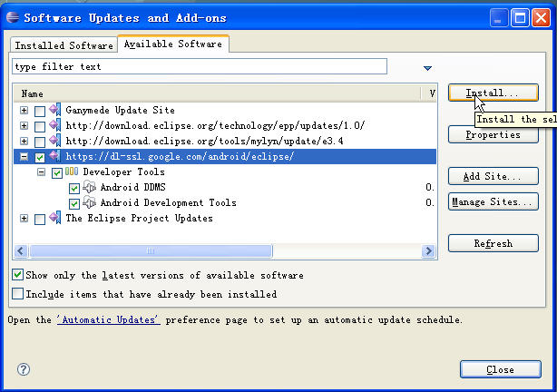This screenshot has width=557, height=392.
Task: Expand the Ganymede Update Site node
Action: [x=24, y=110]
